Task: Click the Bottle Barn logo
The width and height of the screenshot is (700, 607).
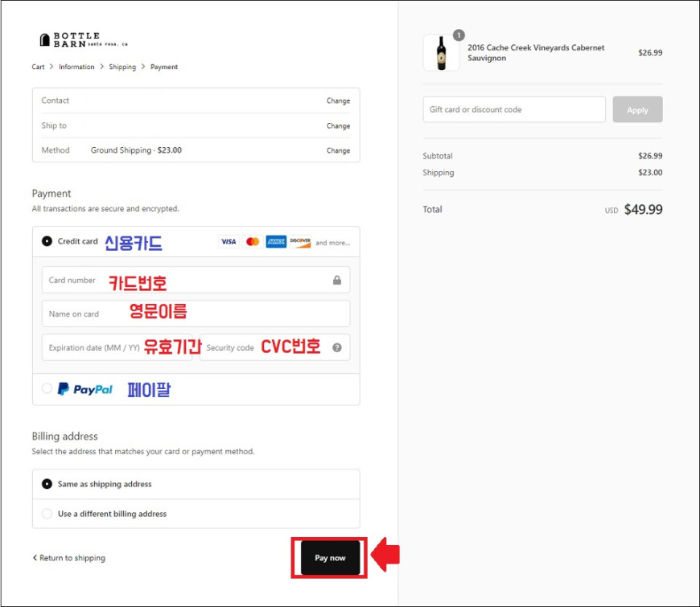Action: pos(84,39)
